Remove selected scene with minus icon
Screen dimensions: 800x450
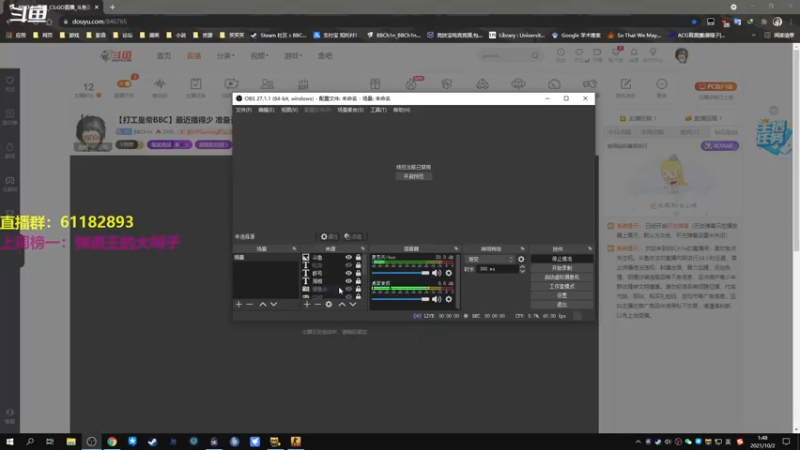(x=249, y=305)
